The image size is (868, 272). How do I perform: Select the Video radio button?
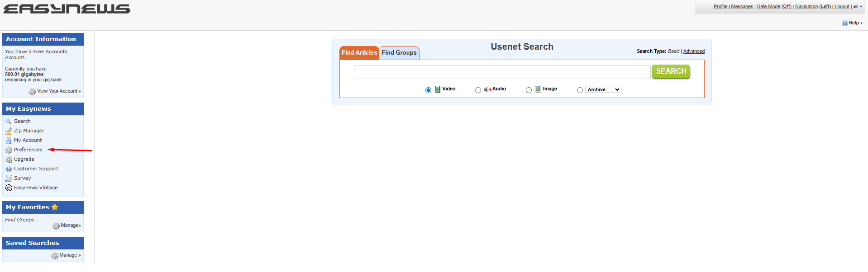point(428,90)
